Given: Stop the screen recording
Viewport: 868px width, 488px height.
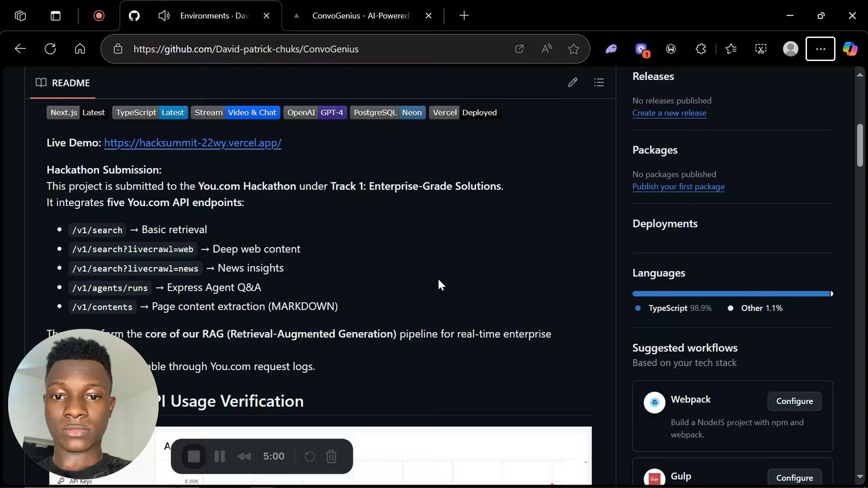Looking at the screenshot, I should 194,456.
